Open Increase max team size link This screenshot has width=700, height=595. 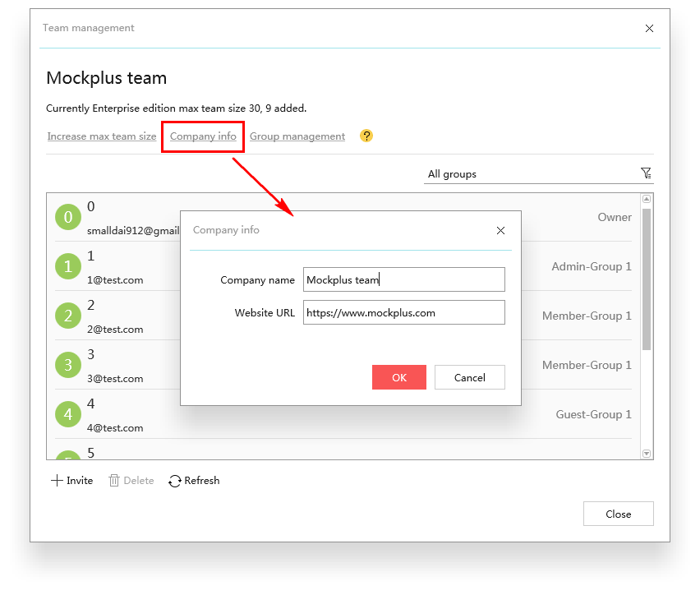(x=102, y=136)
